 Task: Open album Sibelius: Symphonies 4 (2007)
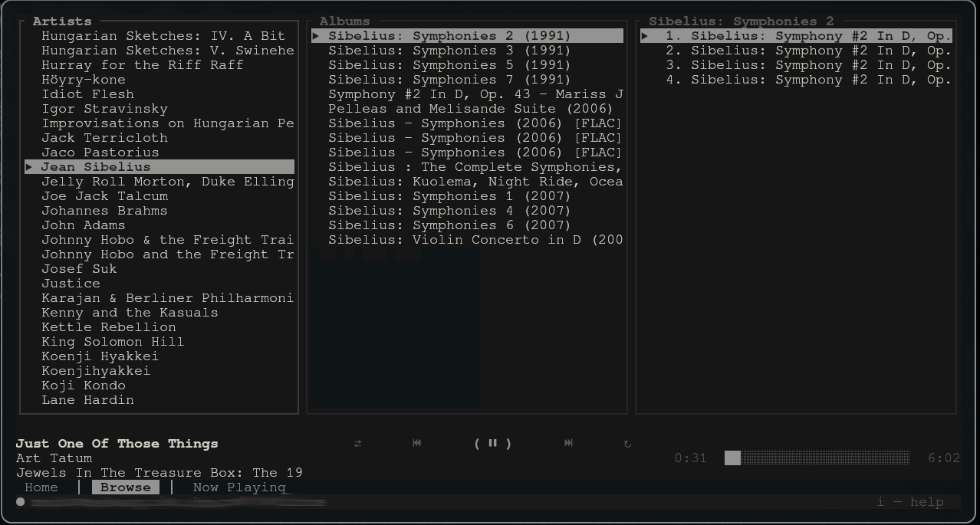click(449, 211)
